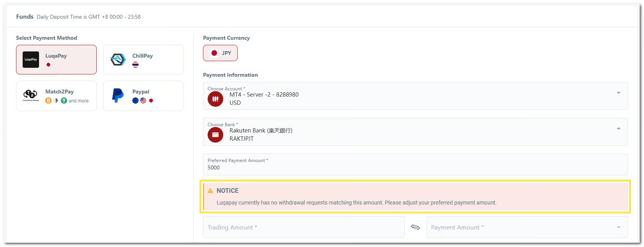This screenshot has height=247, width=644.
Task: Click the red candlestick account icon
Action: pyautogui.click(x=215, y=99)
